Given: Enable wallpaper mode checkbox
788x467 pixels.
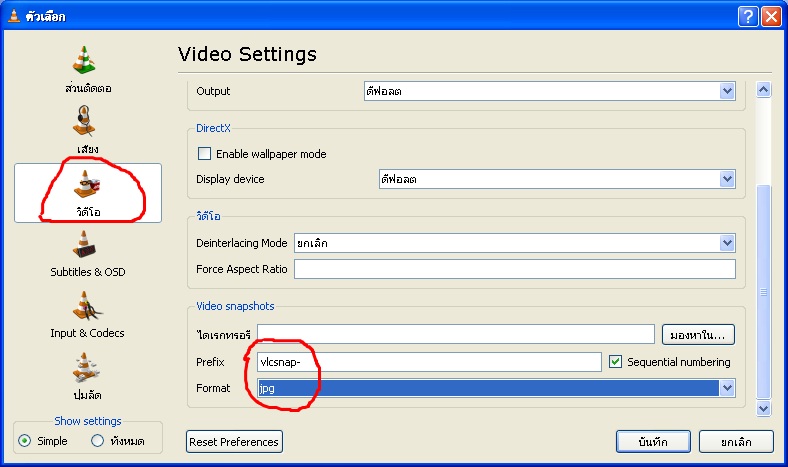Looking at the screenshot, I should 204,154.
